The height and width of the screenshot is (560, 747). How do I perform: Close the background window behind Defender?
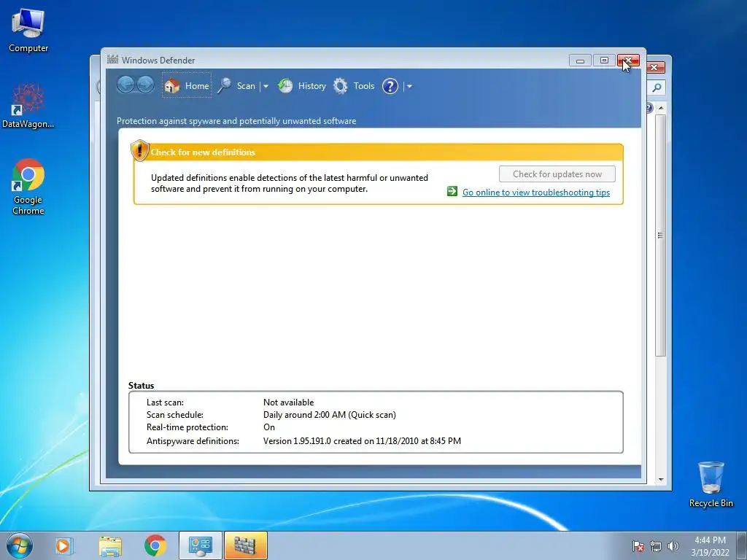pyautogui.click(x=656, y=67)
